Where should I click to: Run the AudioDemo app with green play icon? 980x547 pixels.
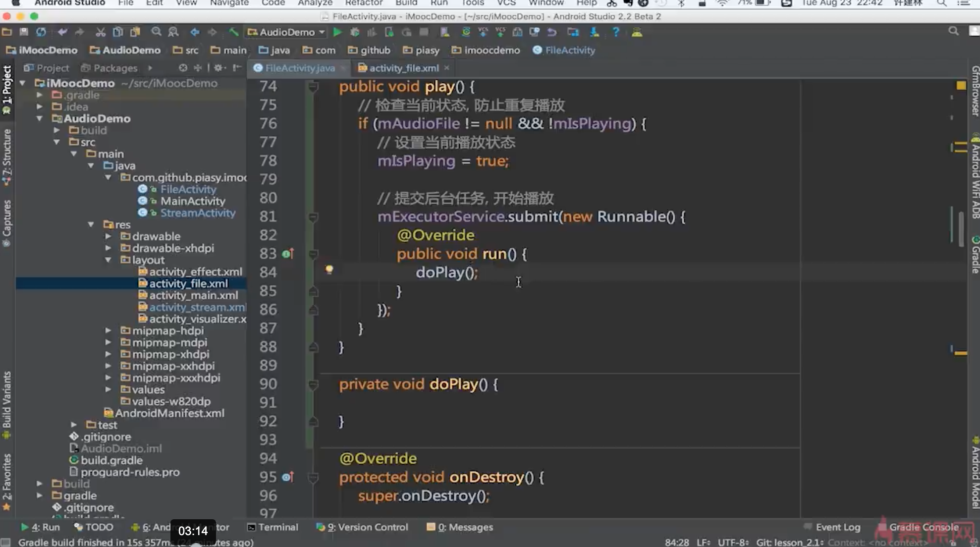click(x=337, y=32)
